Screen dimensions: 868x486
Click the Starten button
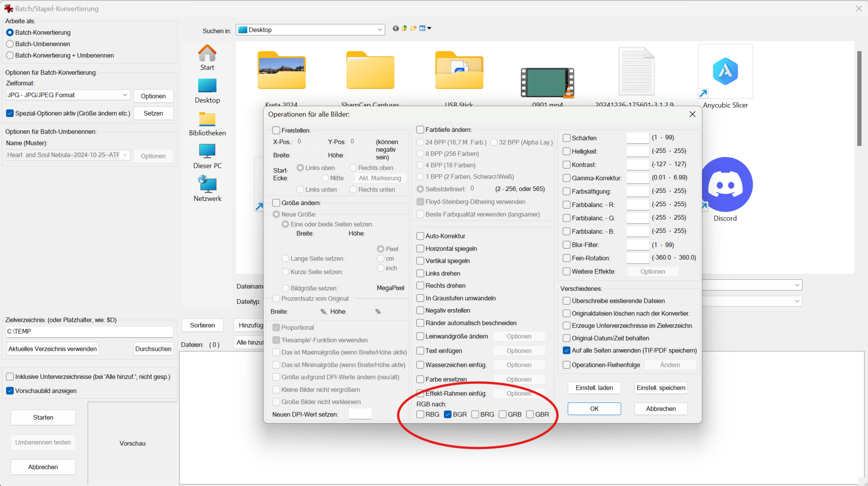(43, 418)
